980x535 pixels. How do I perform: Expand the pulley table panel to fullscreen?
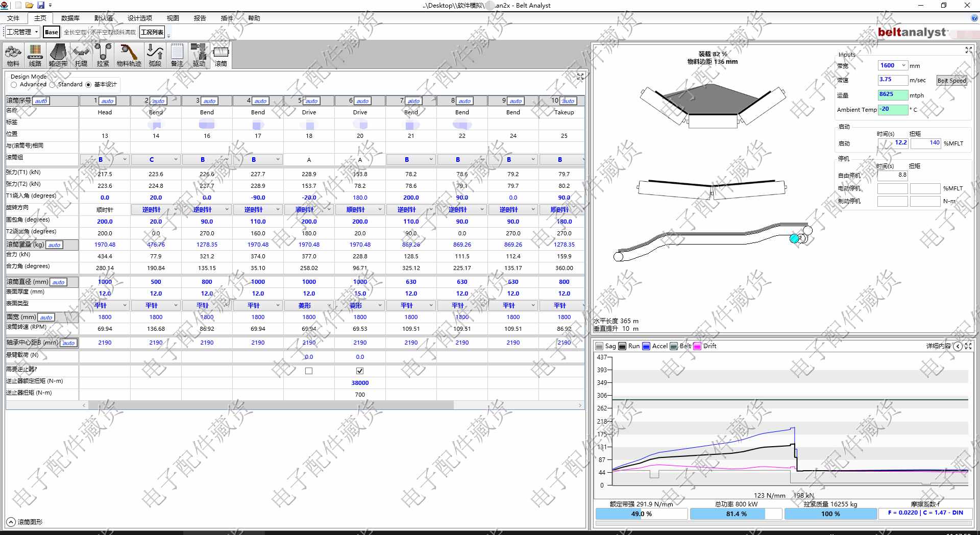[x=580, y=77]
